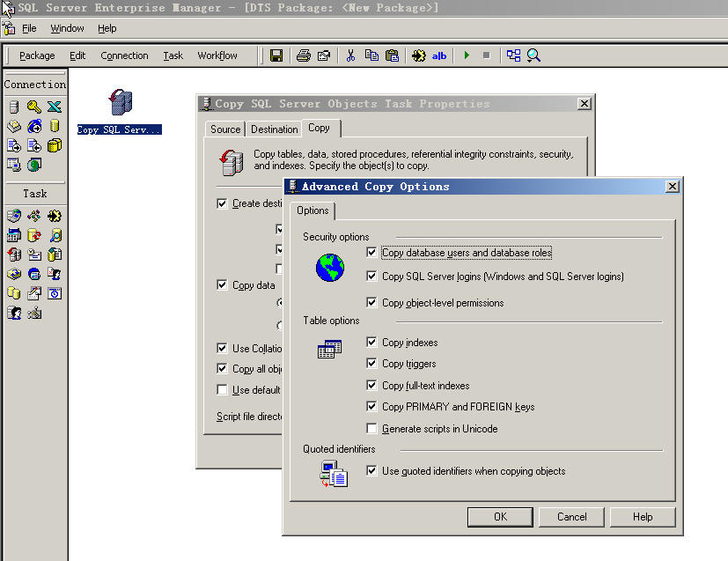This screenshot has width=728, height=561.
Task: Click the gray Stop execution square
Action: (486, 55)
